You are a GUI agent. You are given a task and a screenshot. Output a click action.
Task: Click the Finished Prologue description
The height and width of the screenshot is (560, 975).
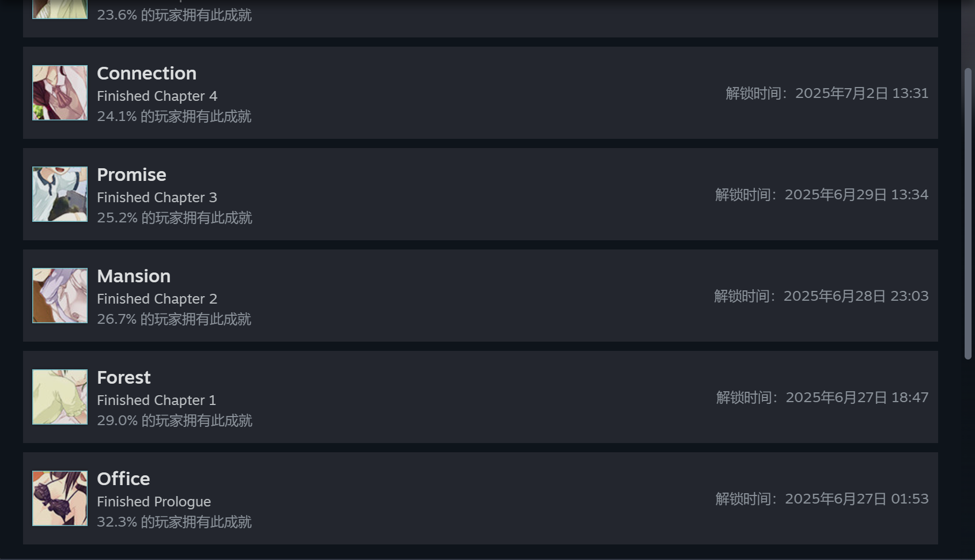(154, 502)
